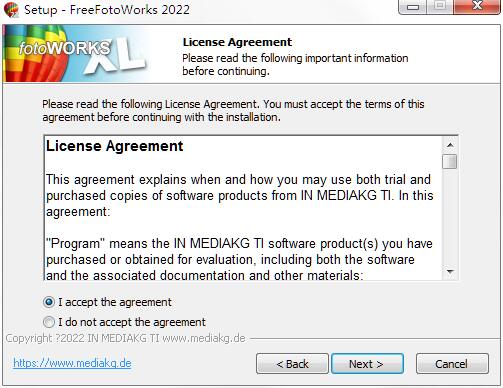The image size is (503, 388).
Task: Click the 'Please read the following License Agreement' instruction
Action: [233, 111]
